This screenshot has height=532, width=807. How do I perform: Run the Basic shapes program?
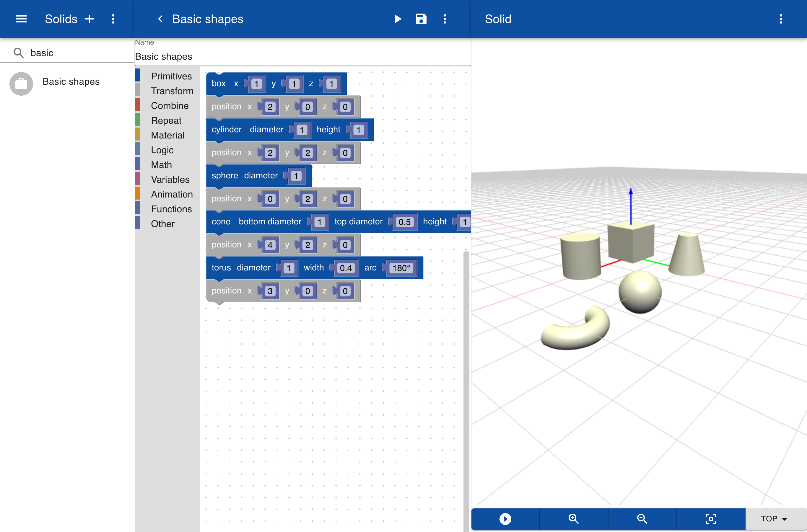click(398, 19)
